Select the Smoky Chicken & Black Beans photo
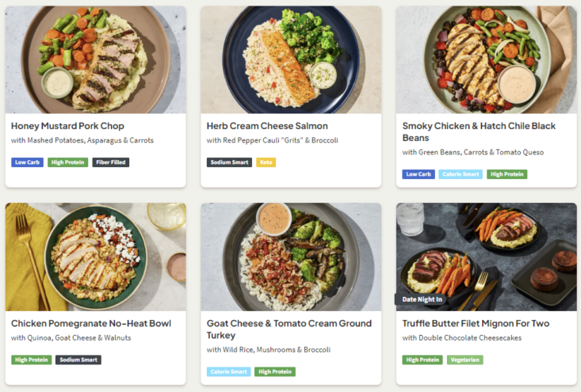 click(x=486, y=59)
